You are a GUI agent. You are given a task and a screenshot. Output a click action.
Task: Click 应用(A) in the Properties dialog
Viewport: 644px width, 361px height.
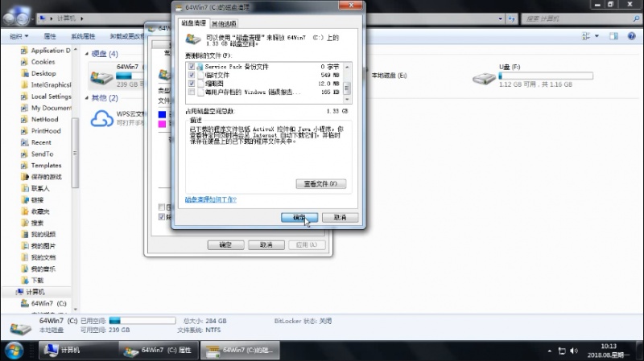click(x=307, y=245)
